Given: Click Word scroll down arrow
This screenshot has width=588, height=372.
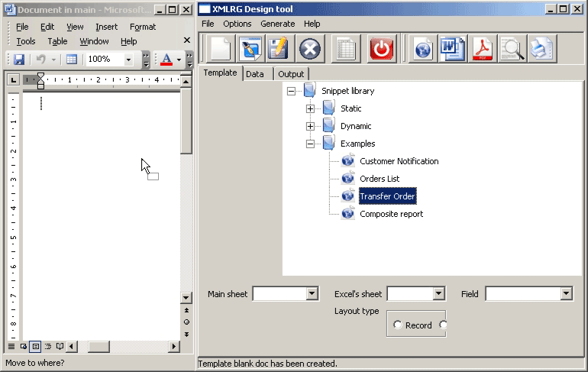Looking at the screenshot, I should (x=186, y=298).
